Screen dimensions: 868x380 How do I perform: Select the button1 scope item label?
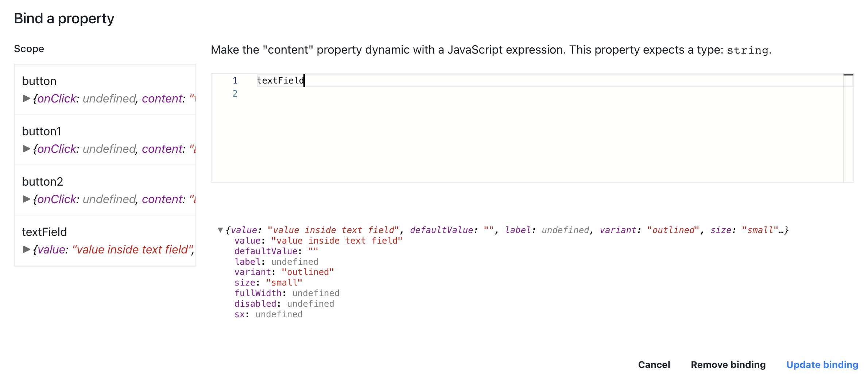pyautogui.click(x=42, y=131)
